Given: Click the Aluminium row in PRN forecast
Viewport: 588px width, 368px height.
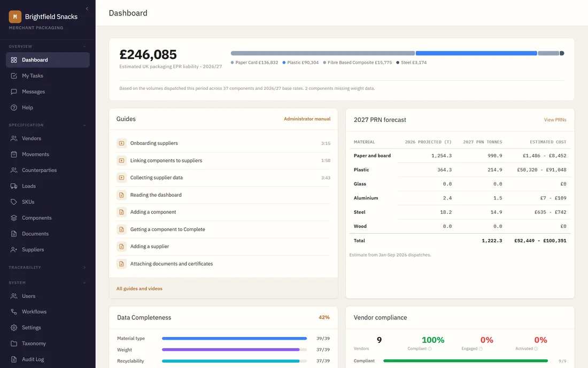Looking at the screenshot, I should pyautogui.click(x=460, y=198).
